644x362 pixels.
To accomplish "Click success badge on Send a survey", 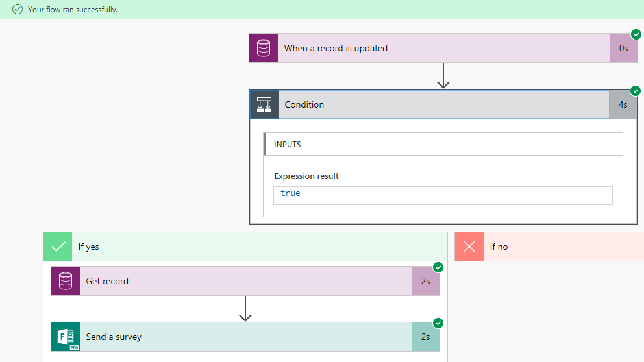I will pos(438,323).
